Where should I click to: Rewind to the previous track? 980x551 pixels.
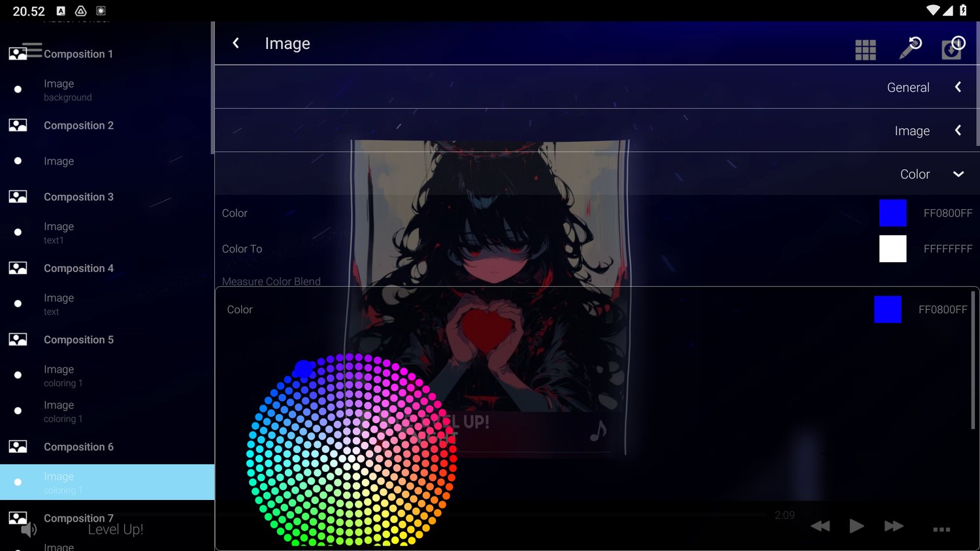click(820, 526)
